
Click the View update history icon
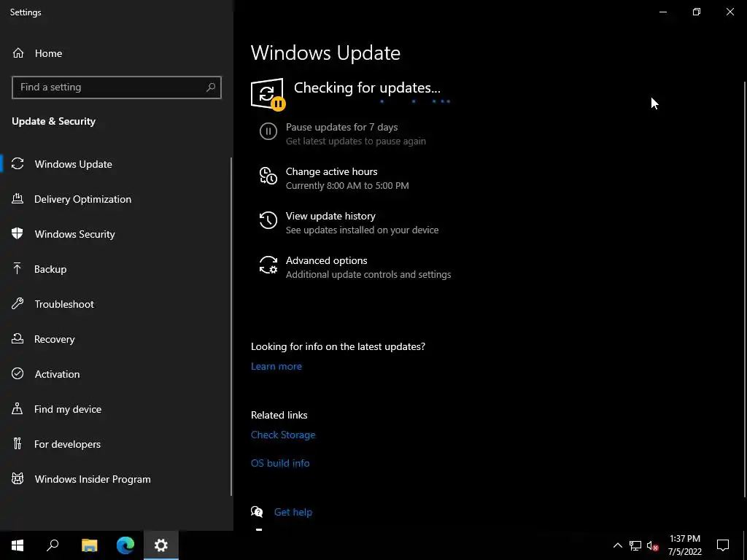pos(268,220)
